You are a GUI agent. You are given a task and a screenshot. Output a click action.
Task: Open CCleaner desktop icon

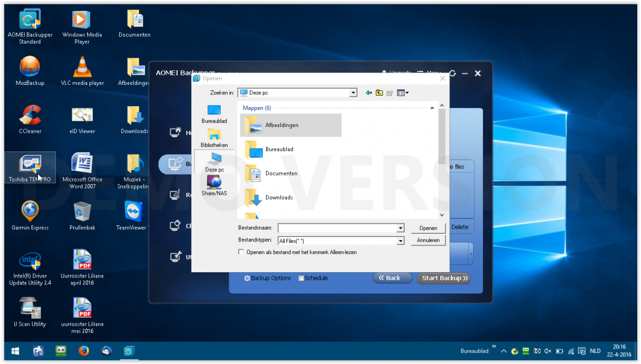tap(30, 119)
